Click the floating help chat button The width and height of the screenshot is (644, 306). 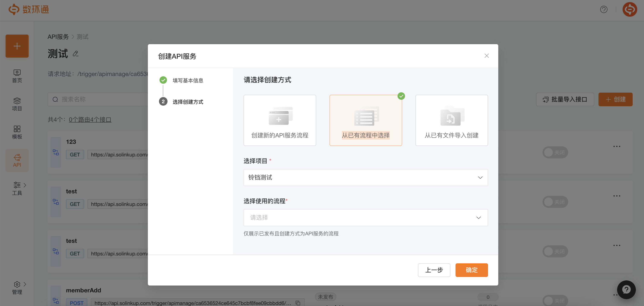pyautogui.click(x=626, y=290)
